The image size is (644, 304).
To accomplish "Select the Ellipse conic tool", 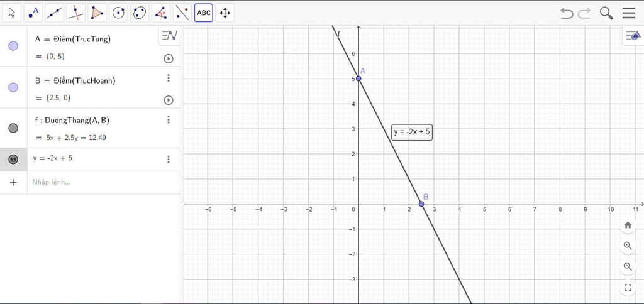I will tap(140, 13).
